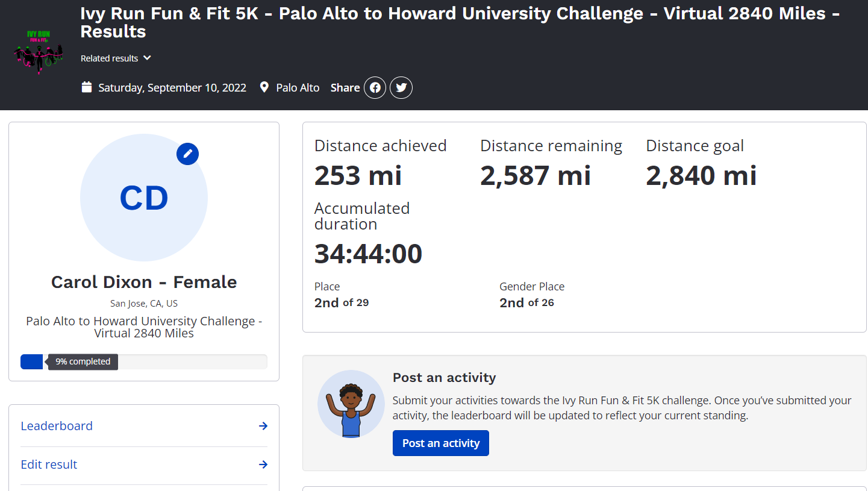Screen dimensions: 868x491
Task: Click the Ivy Run event logo
Action: pos(39,52)
